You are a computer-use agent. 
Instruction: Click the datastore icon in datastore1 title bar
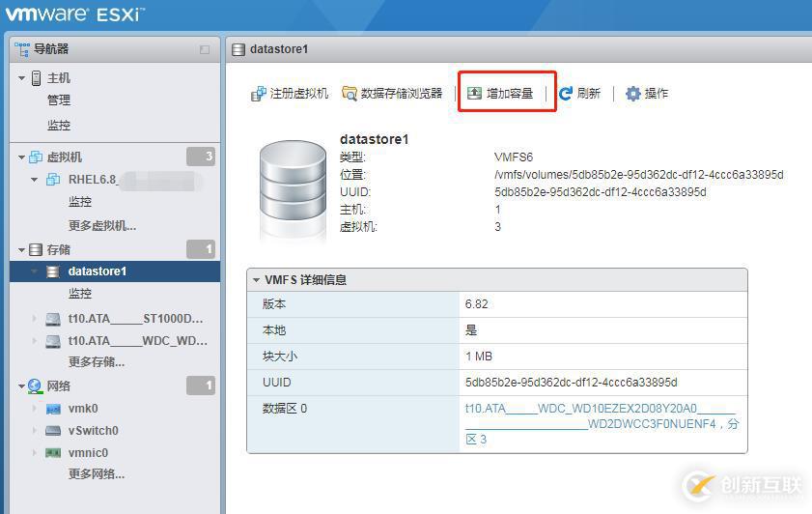tap(238, 49)
